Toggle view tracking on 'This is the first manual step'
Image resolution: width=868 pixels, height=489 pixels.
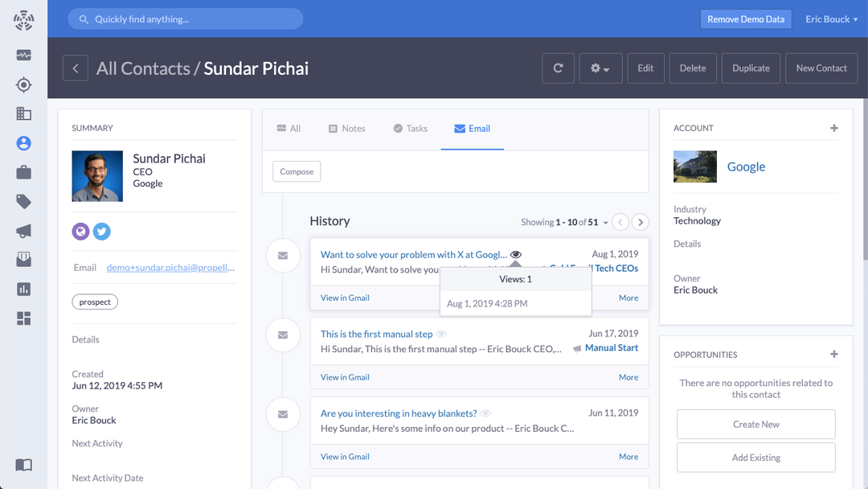click(x=440, y=333)
